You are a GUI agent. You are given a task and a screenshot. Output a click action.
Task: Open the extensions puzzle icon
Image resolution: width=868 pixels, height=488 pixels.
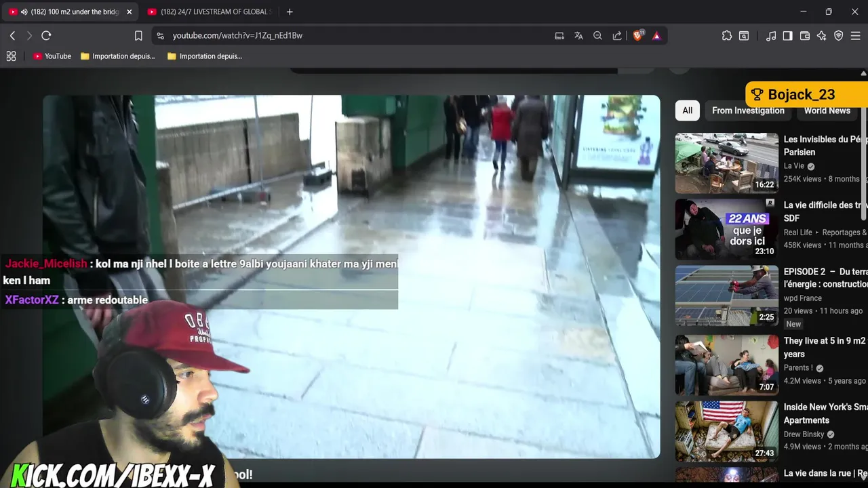pyautogui.click(x=727, y=36)
